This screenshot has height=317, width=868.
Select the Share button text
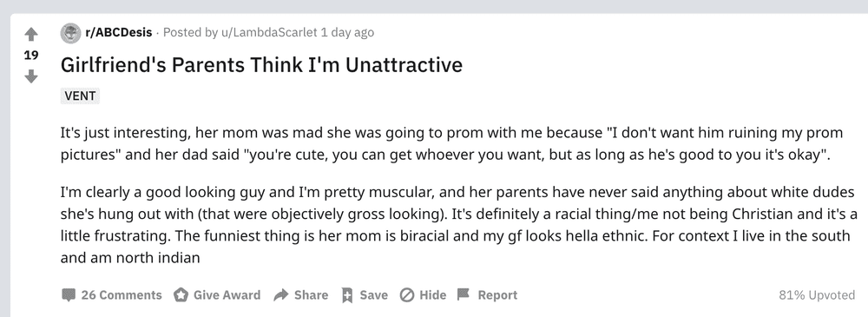tap(311, 294)
